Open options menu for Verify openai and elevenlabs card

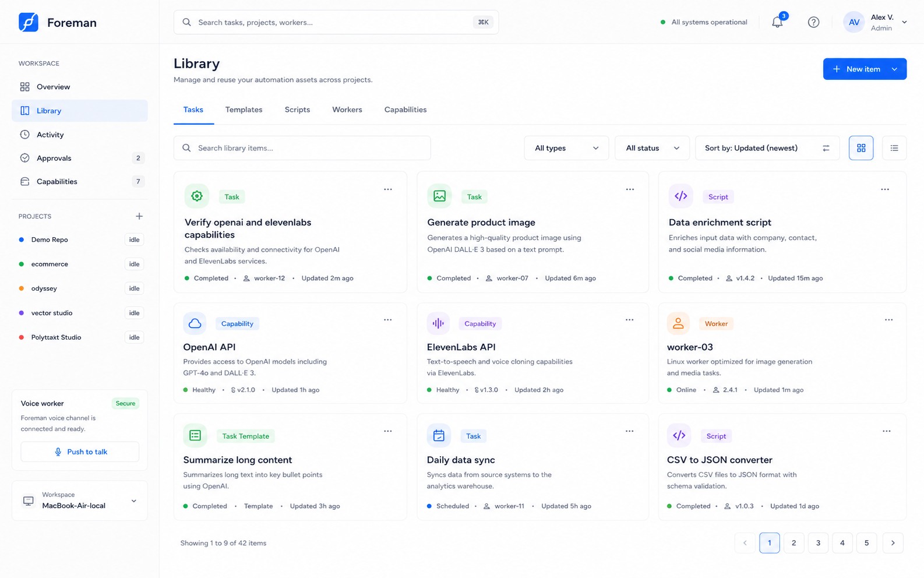(x=388, y=189)
